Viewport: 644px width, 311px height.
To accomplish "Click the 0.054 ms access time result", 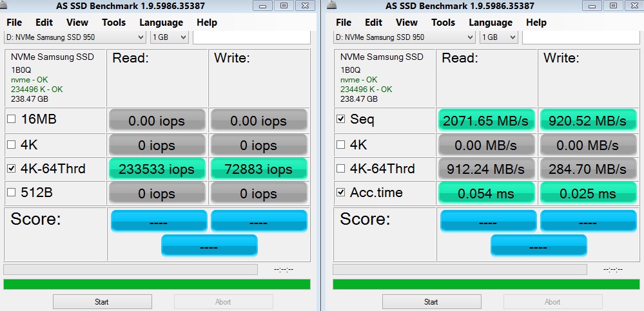I will pyautogui.click(x=486, y=193).
